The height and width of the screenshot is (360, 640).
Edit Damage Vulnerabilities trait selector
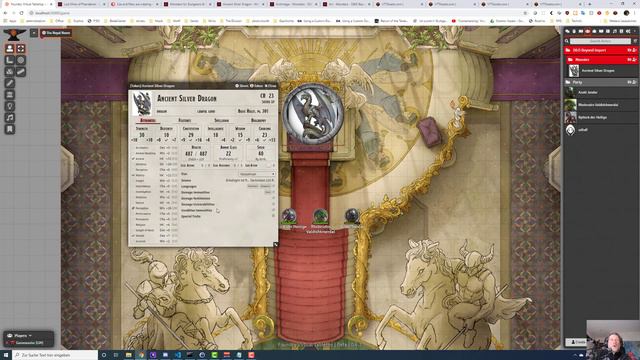pyautogui.click(x=273, y=204)
